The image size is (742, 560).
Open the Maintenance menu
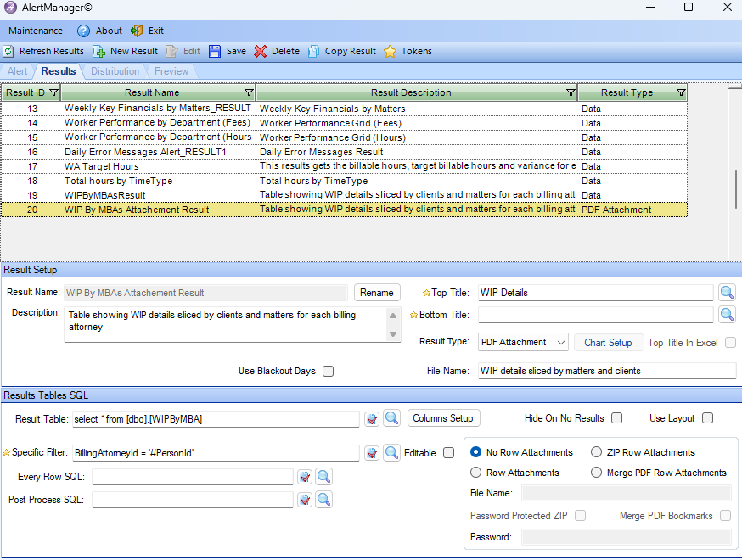point(36,30)
